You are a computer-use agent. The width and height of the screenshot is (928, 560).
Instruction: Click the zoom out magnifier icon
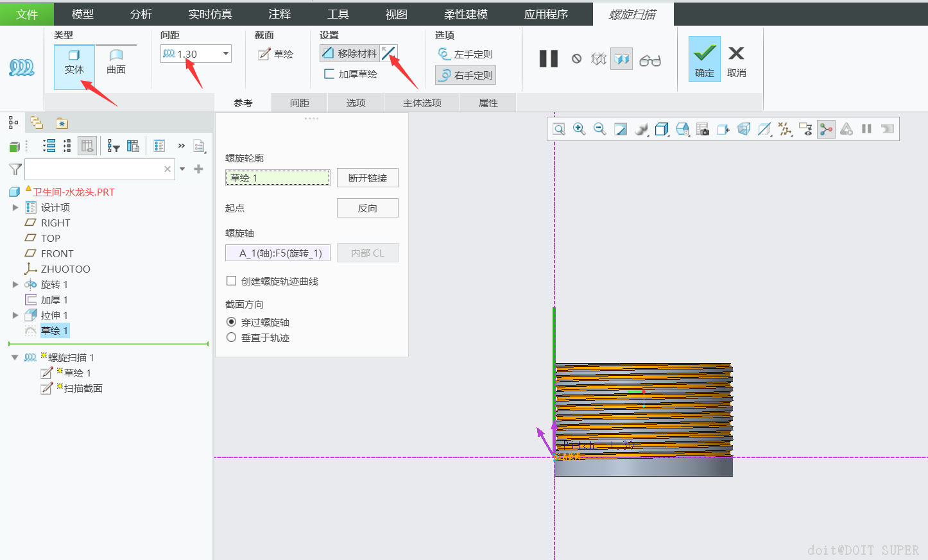point(599,129)
